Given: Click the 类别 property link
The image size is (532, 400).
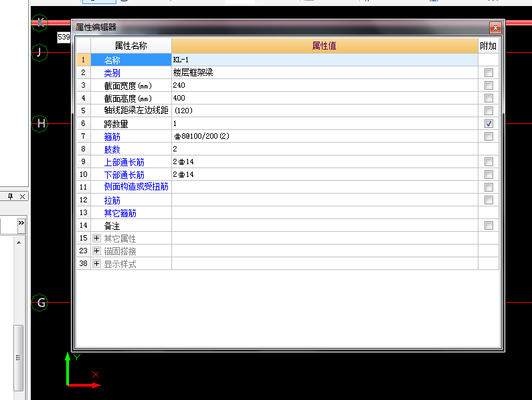Looking at the screenshot, I should (112, 73).
